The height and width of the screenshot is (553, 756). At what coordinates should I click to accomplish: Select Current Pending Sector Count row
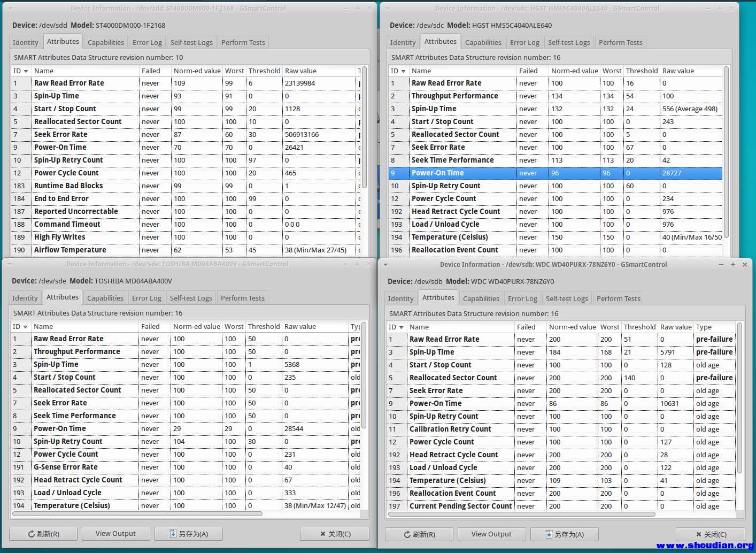pos(561,506)
